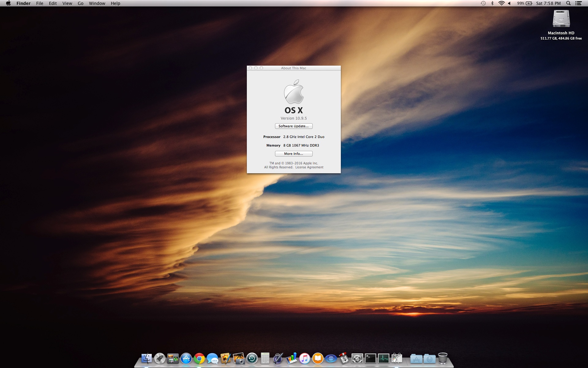Launch Grab scissors icon in Dock
Screen dimensions: 588x368
pyautogui.click(x=397, y=358)
